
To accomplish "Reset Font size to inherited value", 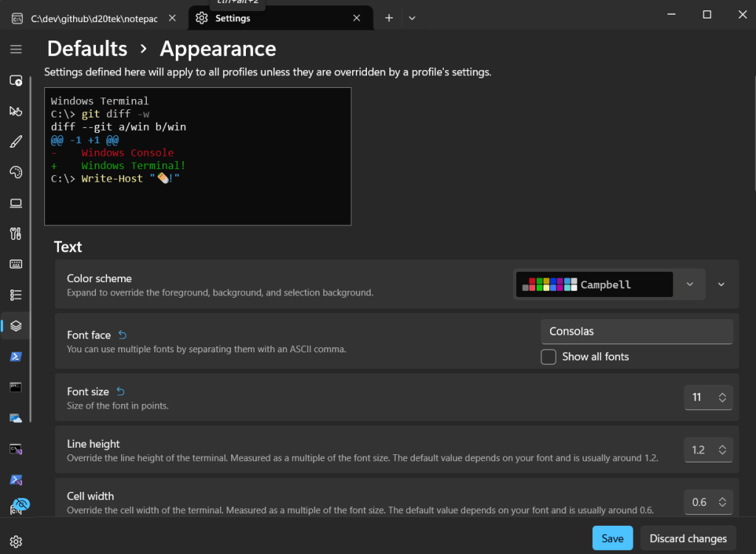I will point(120,391).
